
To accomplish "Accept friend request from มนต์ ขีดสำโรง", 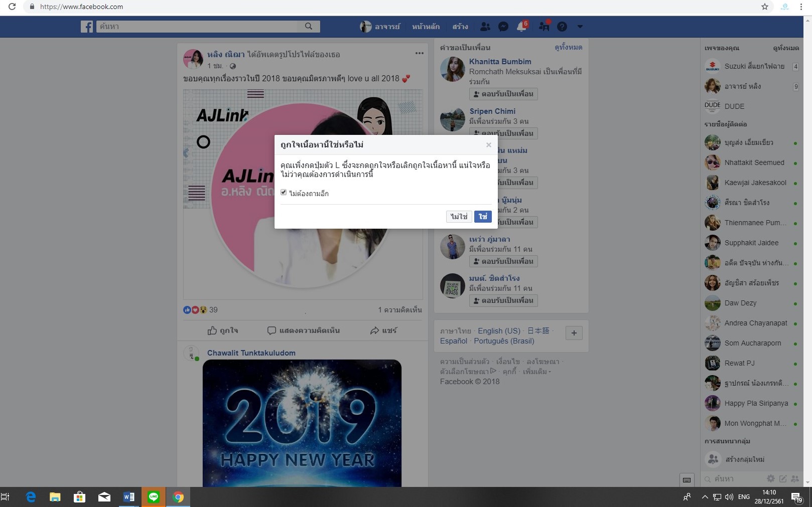I will coord(503,300).
